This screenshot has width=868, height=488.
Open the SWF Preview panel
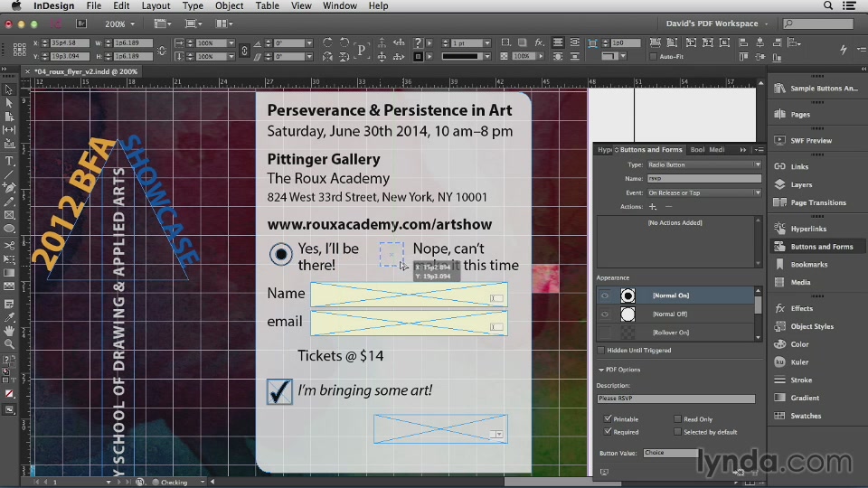803,141
